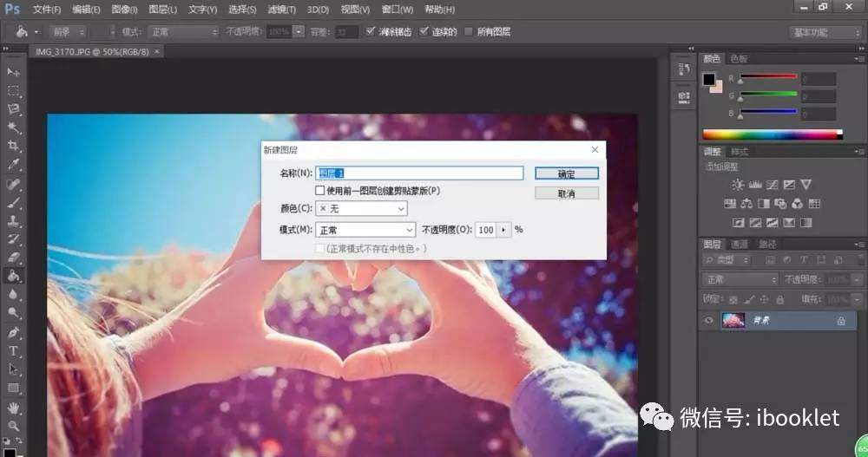Screen dimensions: 868x457
Task: Open layer blend mode dropdown in Layers panel
Action: [x=740, y=280]
